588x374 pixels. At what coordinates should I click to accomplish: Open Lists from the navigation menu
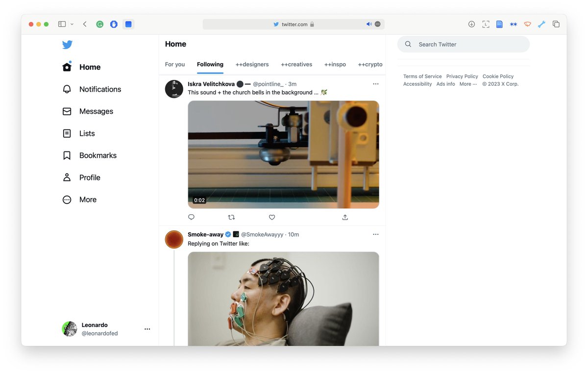tap(87, 133)
